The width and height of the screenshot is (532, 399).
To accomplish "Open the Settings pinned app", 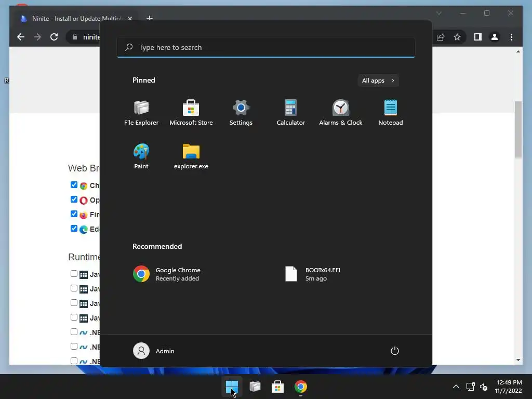I will (x=241, y=113).
